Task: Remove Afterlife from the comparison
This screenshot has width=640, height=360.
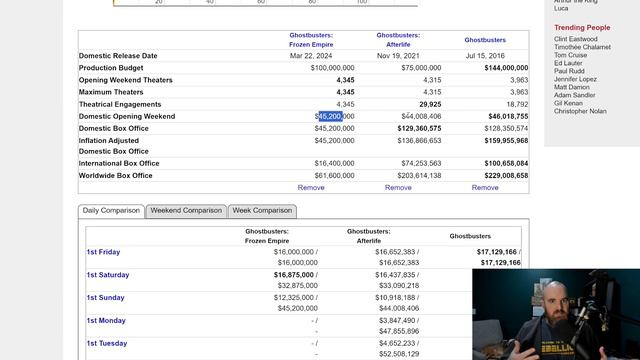Action: [398, 188]
